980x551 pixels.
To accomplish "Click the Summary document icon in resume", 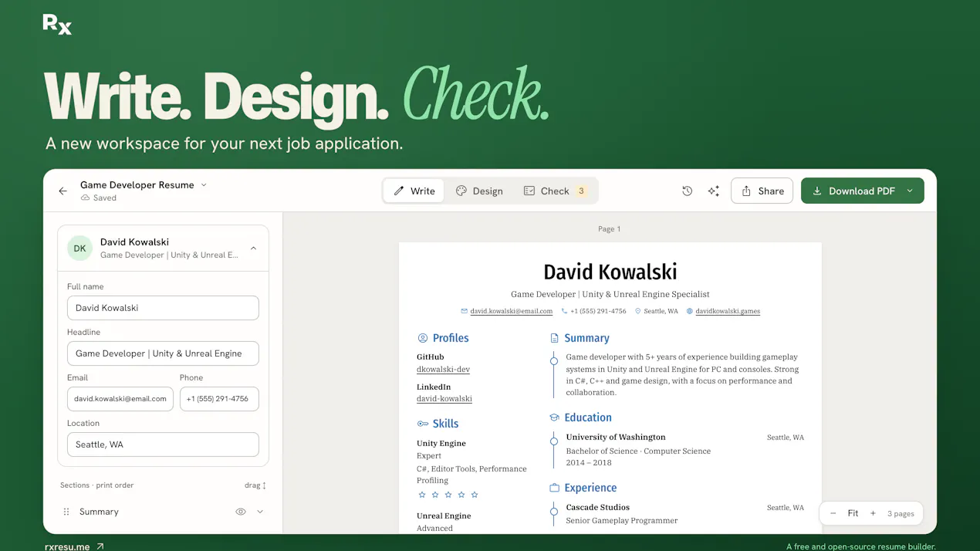I will click(x=554, y=338).
